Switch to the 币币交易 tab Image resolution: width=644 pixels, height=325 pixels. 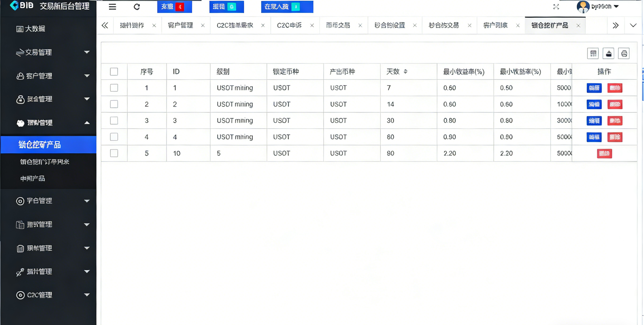tap(338, 25)
